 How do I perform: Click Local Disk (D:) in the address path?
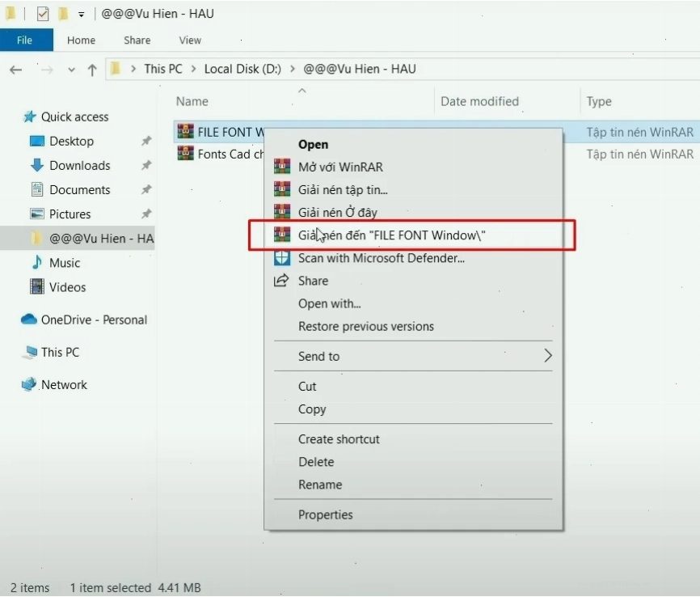click(242, 69)
